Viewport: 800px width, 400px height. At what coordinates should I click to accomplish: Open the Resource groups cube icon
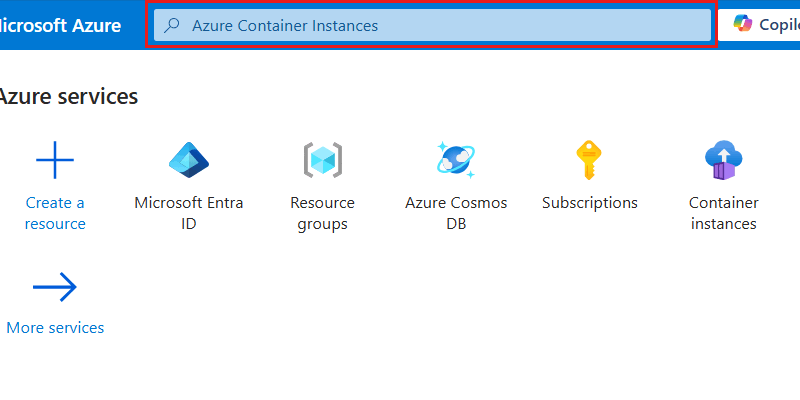(x=322, y=159)
